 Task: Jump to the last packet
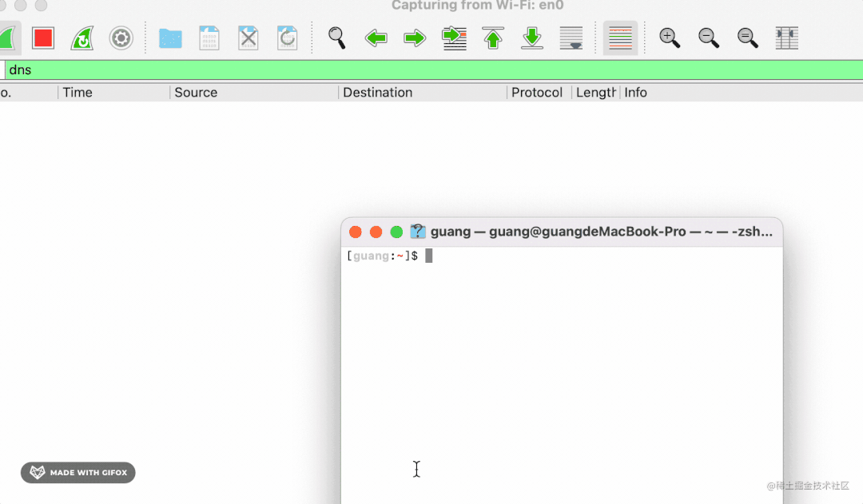[532, 38]
